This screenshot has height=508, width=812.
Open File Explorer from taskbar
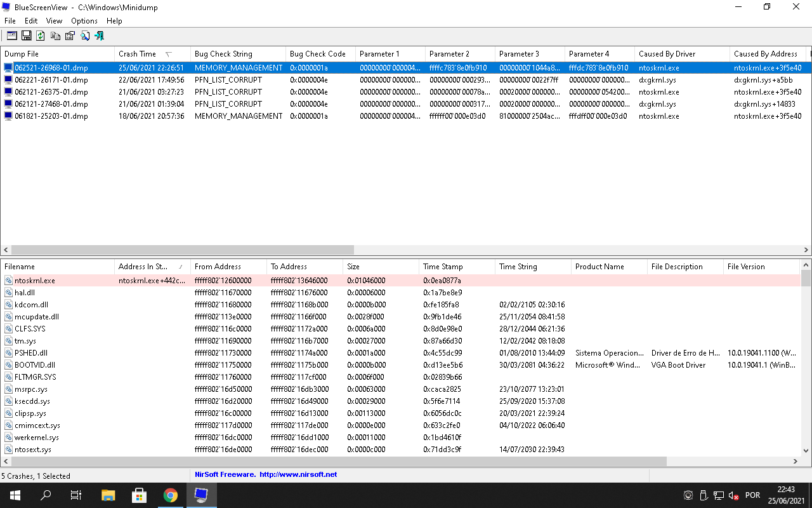(x=108, y=495)
